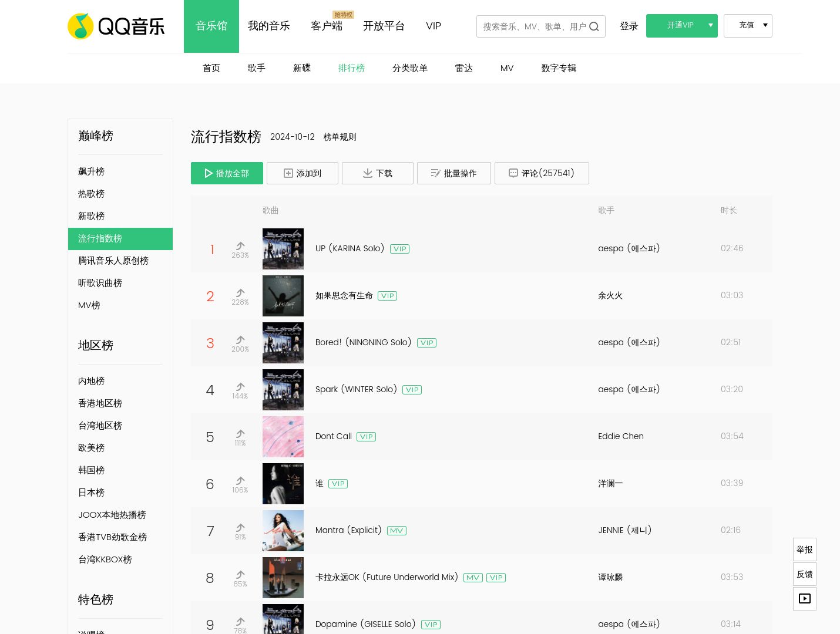Go to 分类歌单 in sub navigation
Image resolution: width=840 pixels, height=634 pixels.
410,68
